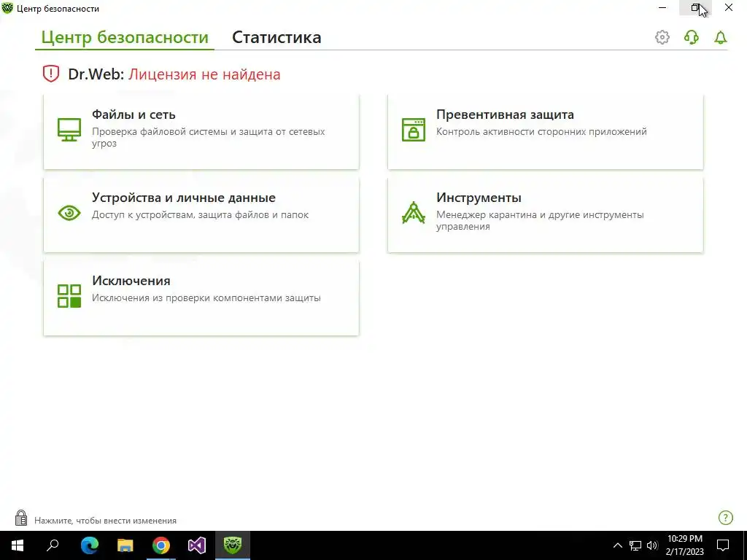Launch Google Chrome from the taskbar
This screenshot has height=560, width=747.
point(161,545)
